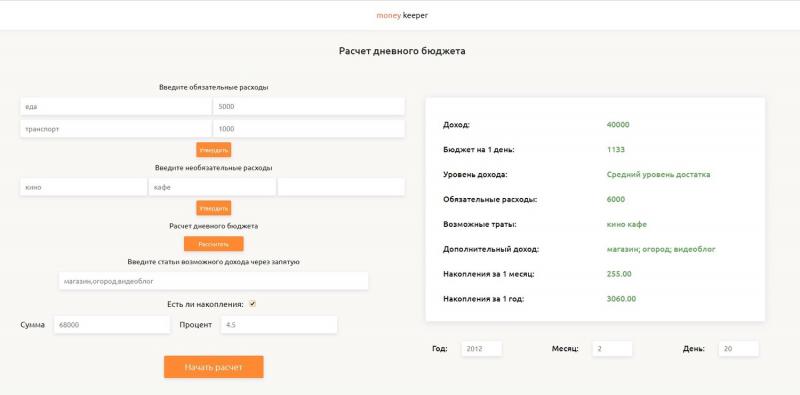Select the "Процент" field containing 4.5

point(279,325)
